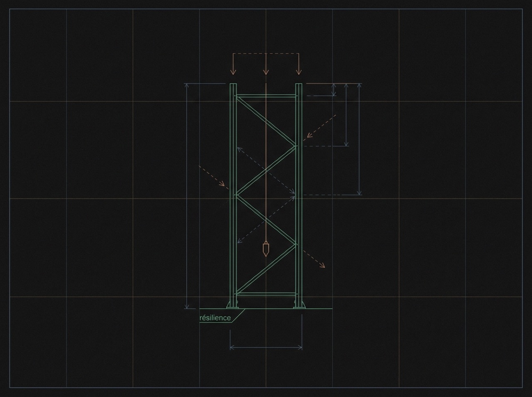Click the center orange load arrowhead

(266, 72)
